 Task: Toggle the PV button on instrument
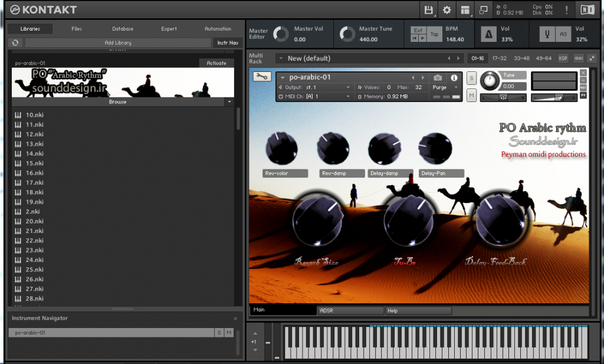click(583, 95)
